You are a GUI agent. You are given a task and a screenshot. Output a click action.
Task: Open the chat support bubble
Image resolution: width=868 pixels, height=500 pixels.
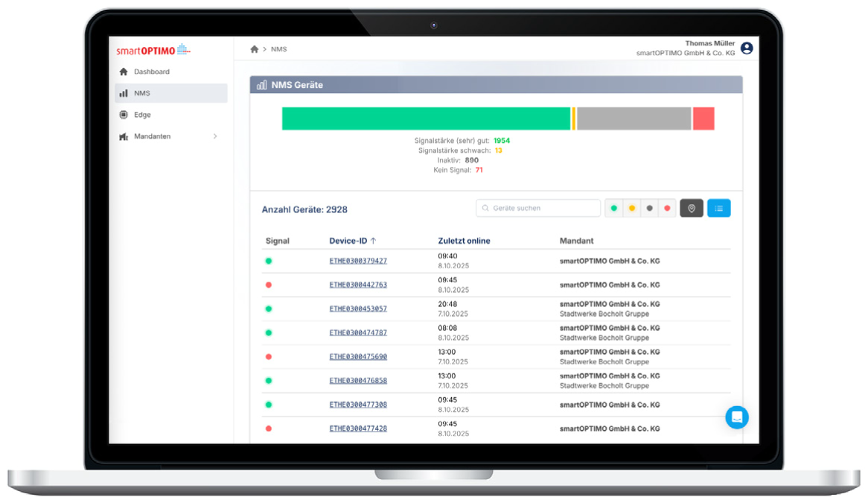[737, 417]
